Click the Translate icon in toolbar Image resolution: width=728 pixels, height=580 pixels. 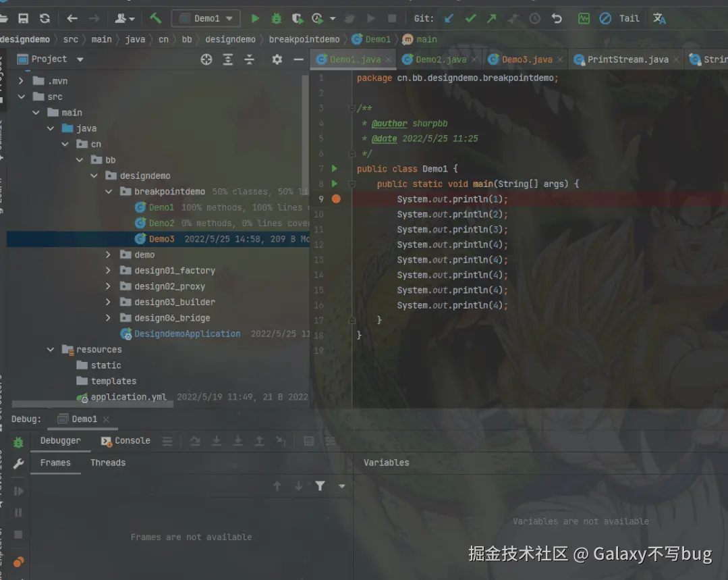point(659,18)
